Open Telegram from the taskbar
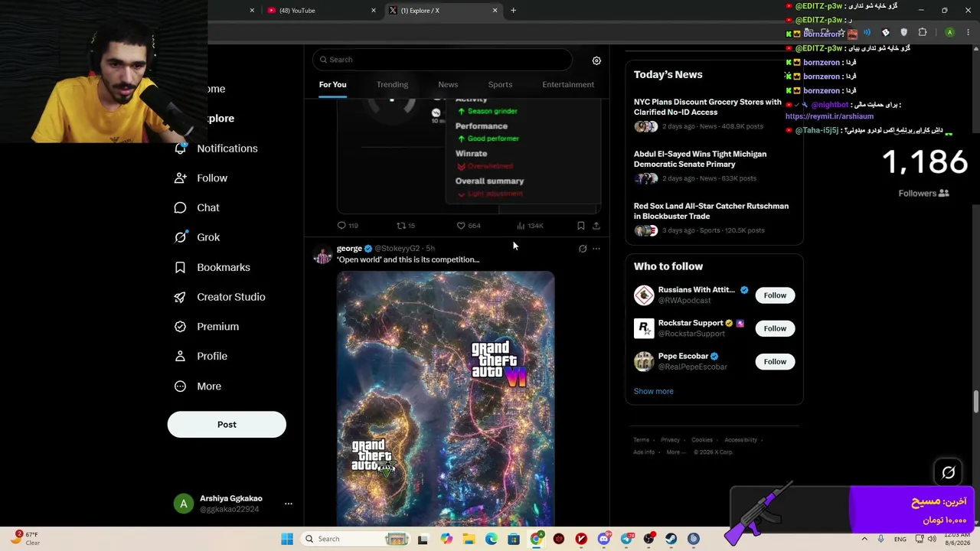 (627, 539)
